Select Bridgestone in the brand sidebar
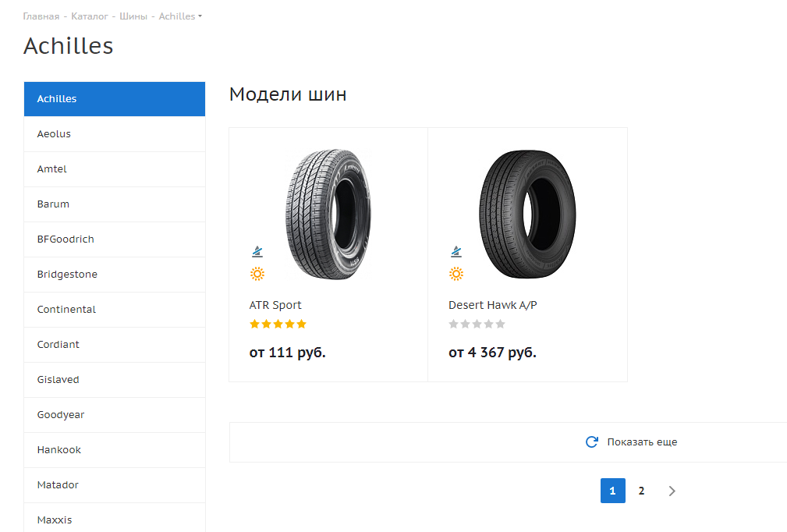 pos(115,275)
